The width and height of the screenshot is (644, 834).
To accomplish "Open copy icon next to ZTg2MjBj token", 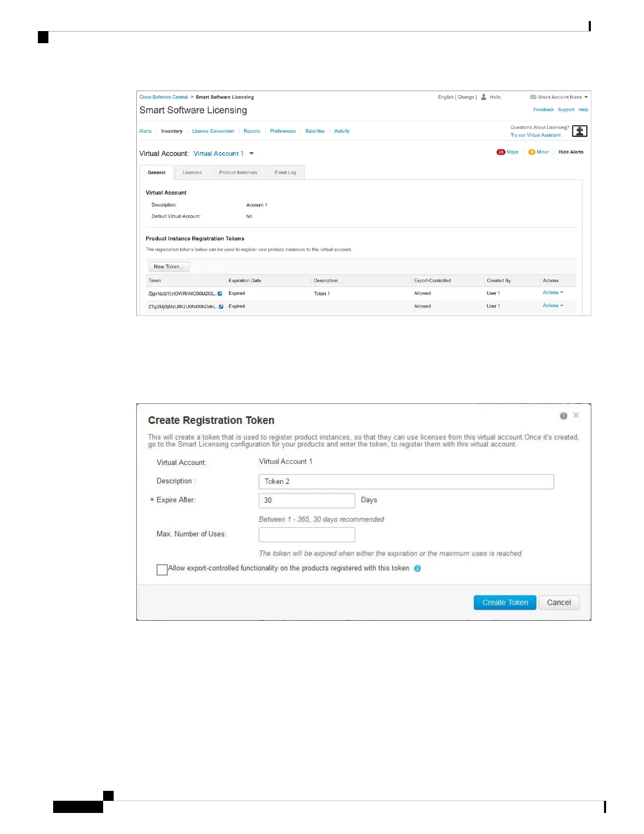I will tap(221, 306).
